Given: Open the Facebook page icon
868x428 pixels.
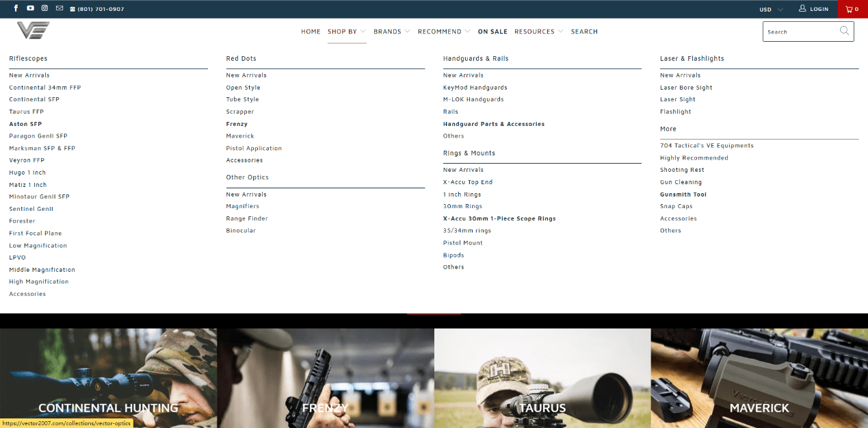Looking at the screenshot, I should click(16, 9).
